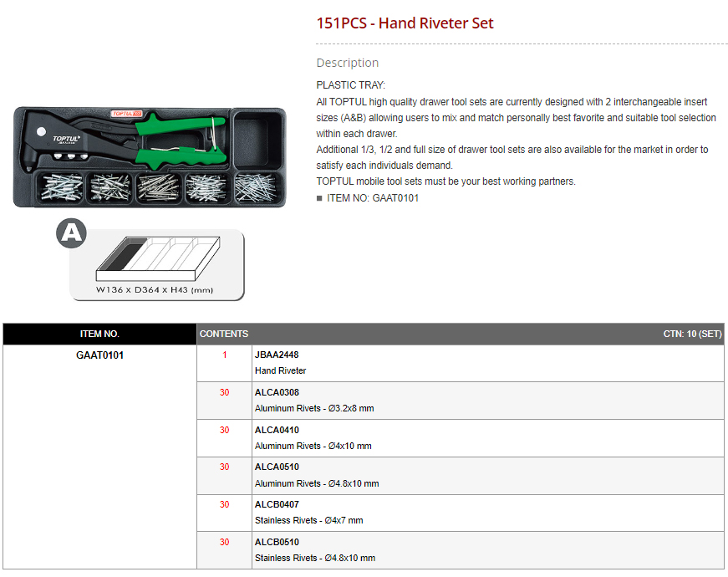Viewport: 728px width, 577px height.
Task: Click the circled A tray badge
Action: 72,232
